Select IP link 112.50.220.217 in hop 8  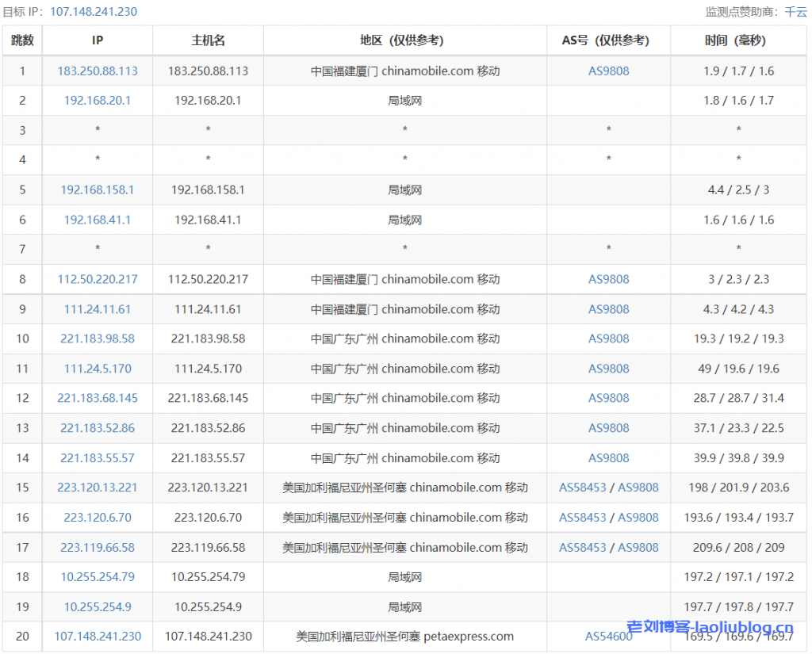[x=98, y=279]
